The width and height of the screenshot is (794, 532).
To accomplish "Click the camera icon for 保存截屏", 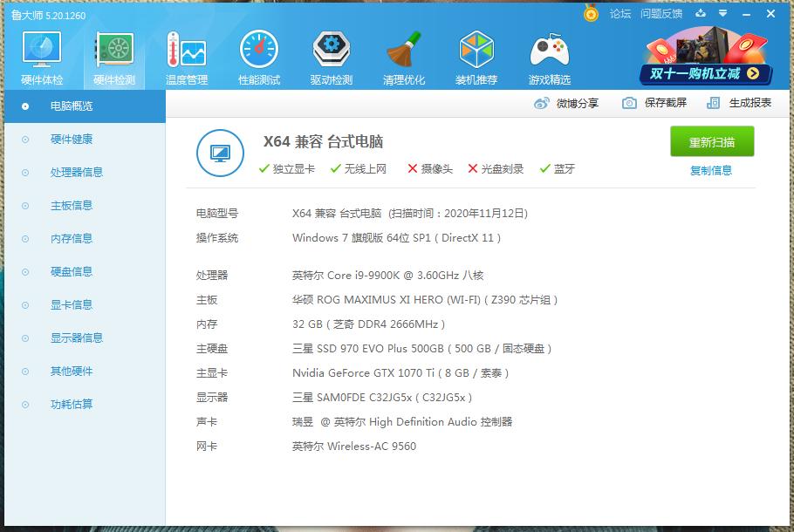I will point(629,103).
